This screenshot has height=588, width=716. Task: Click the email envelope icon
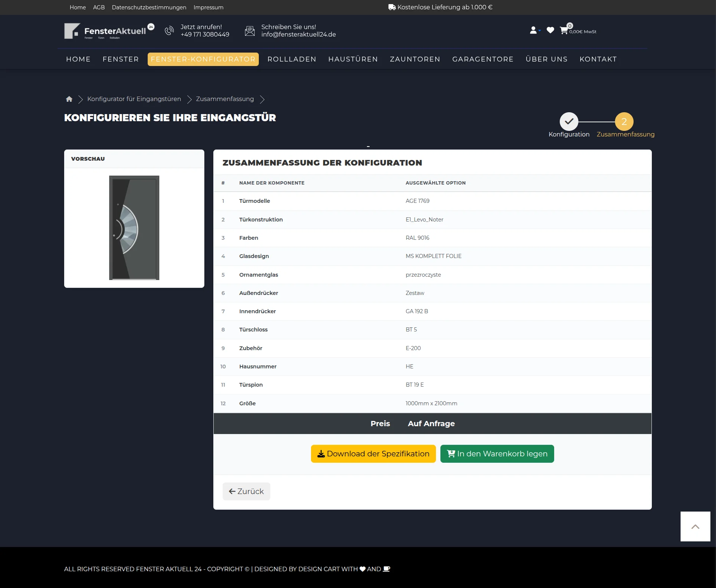click(x=250, y=31)
